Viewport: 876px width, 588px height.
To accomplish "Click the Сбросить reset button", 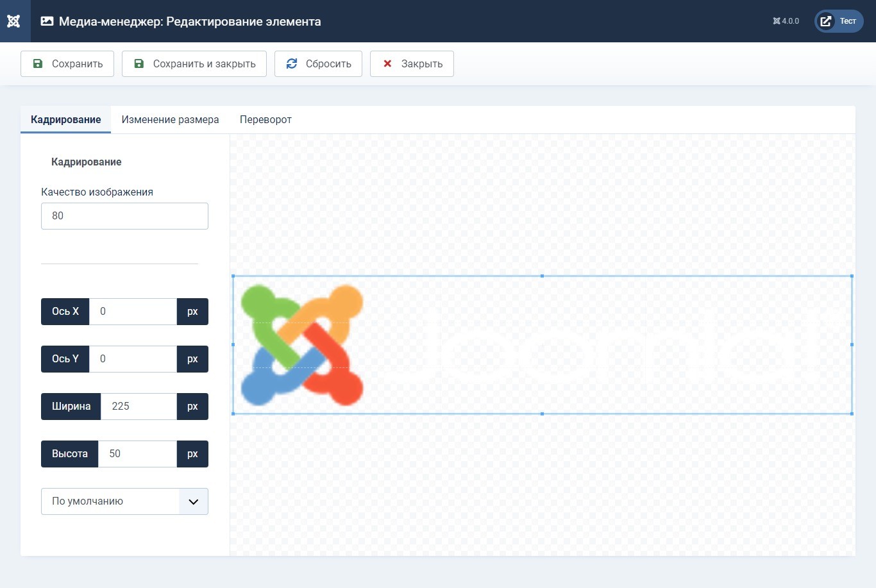I will tap(318, 64).
